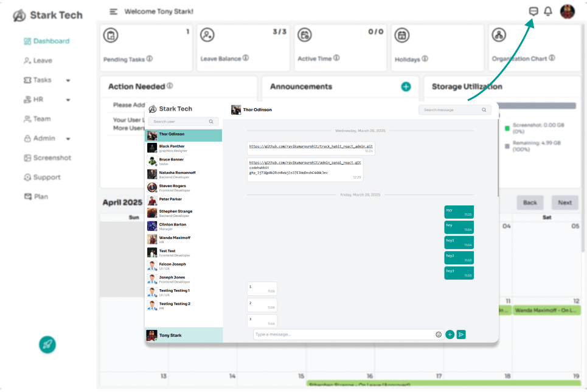Expand the Admin sidebar submenu
Viewport: 587px width, 392px height.
(68, 139)
